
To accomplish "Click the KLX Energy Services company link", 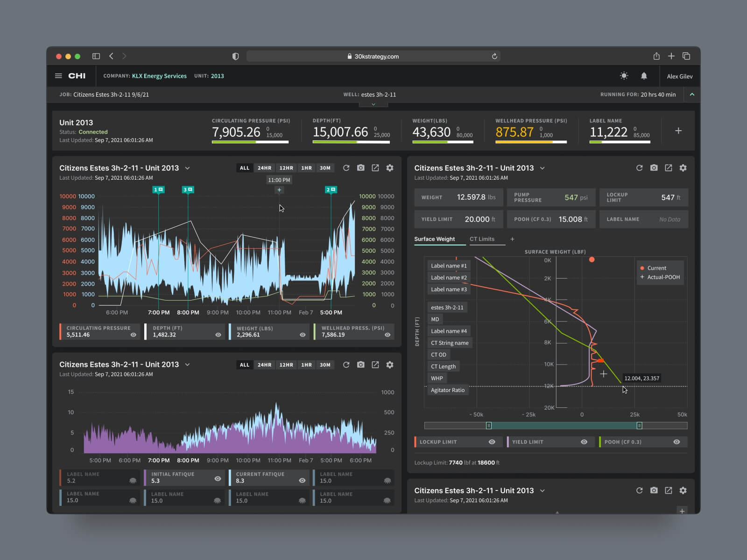I will [x=159, y=76].
